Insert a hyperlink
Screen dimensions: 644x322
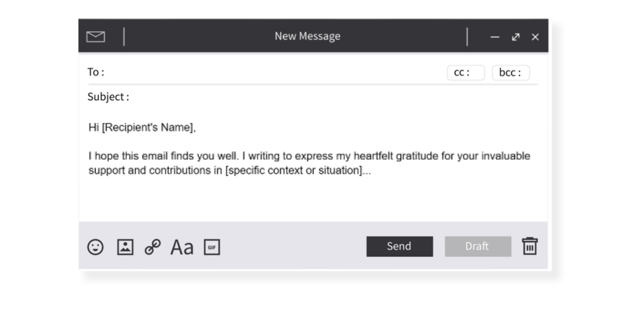click(x=152, y=247)
